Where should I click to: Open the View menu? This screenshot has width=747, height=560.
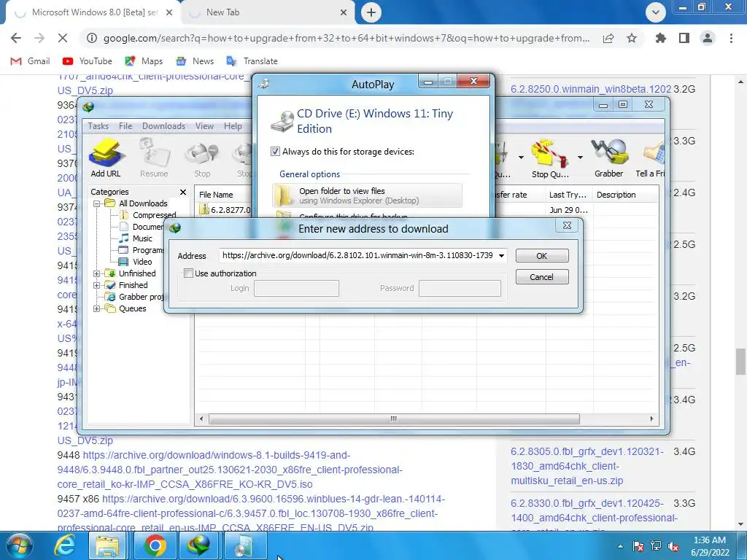[204, 126]
